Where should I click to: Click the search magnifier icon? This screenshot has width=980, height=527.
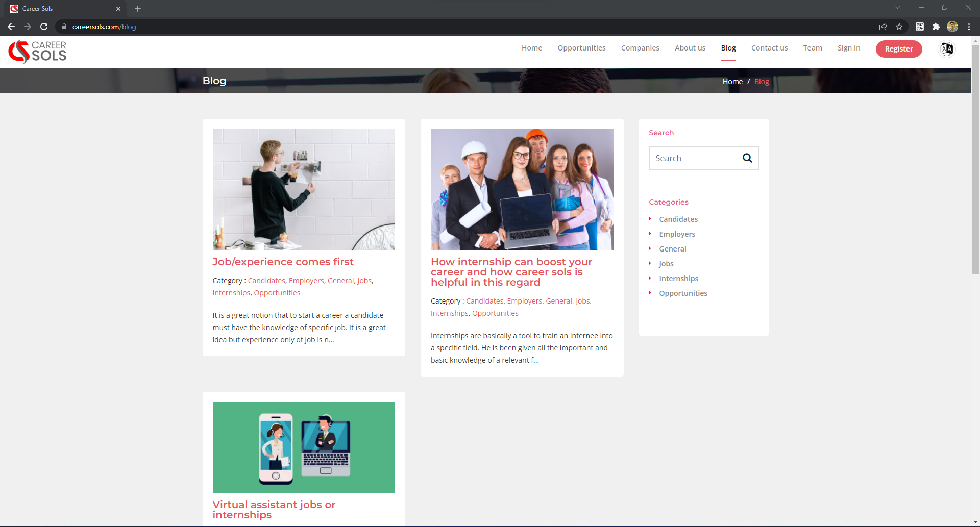[x=747, y=158]
